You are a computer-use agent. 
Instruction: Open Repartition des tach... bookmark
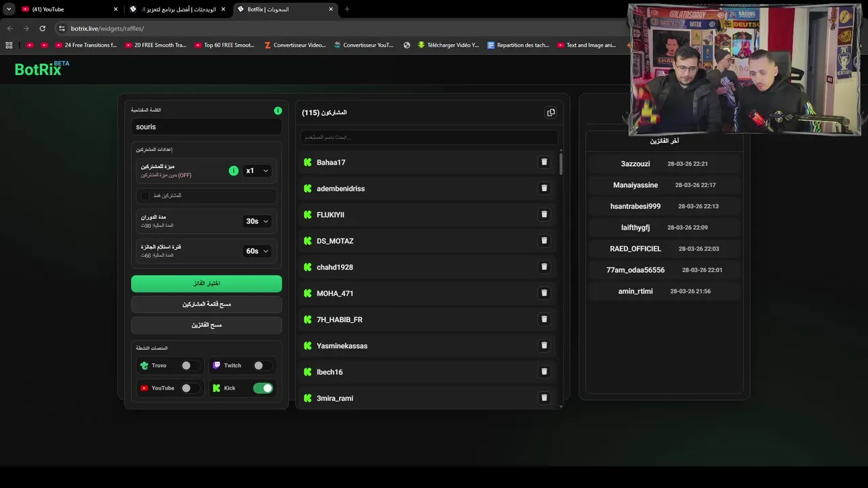coord(518,45)
